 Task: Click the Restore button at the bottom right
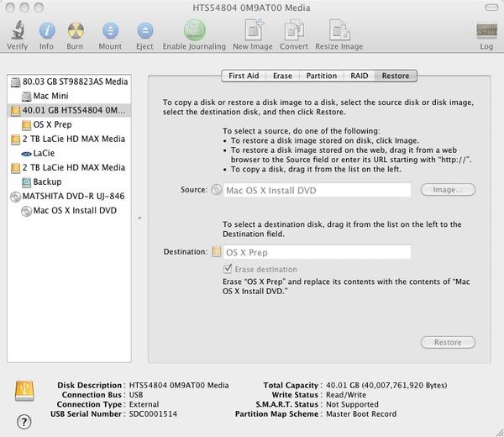pos(448,343)
